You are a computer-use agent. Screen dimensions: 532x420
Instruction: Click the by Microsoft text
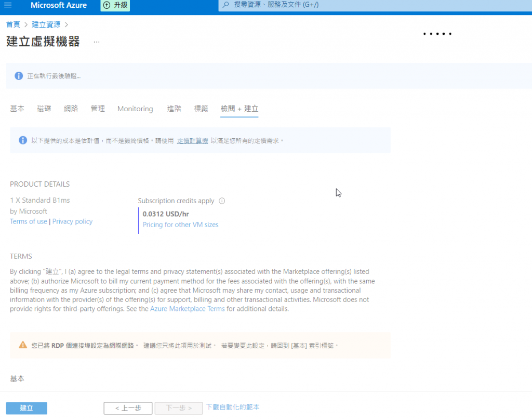tap(29, 211)
